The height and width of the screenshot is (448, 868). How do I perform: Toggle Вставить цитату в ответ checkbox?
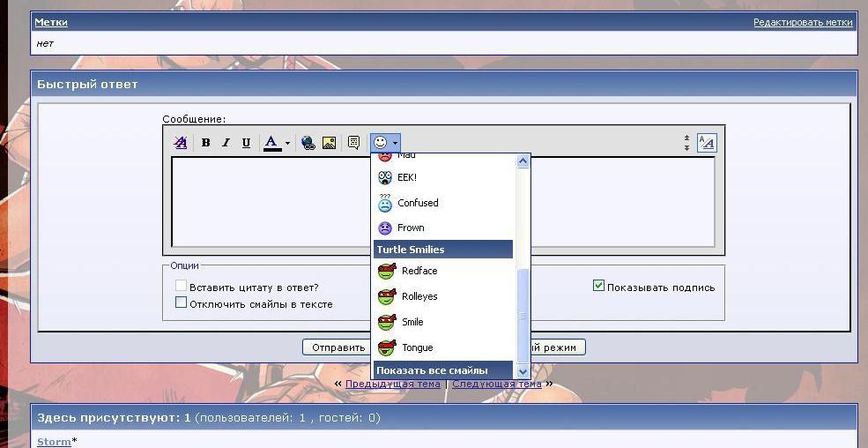[x=181, y=286]
